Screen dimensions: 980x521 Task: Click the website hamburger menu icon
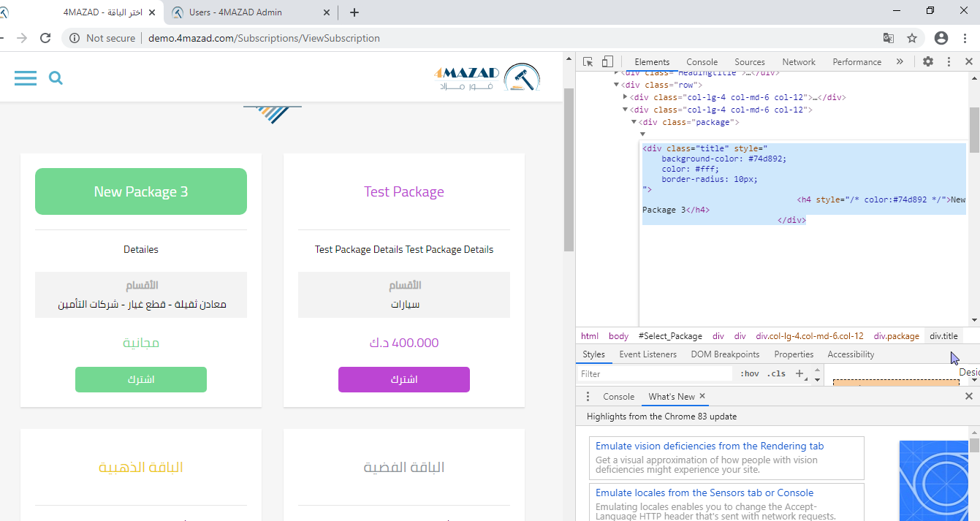point(26,78)
